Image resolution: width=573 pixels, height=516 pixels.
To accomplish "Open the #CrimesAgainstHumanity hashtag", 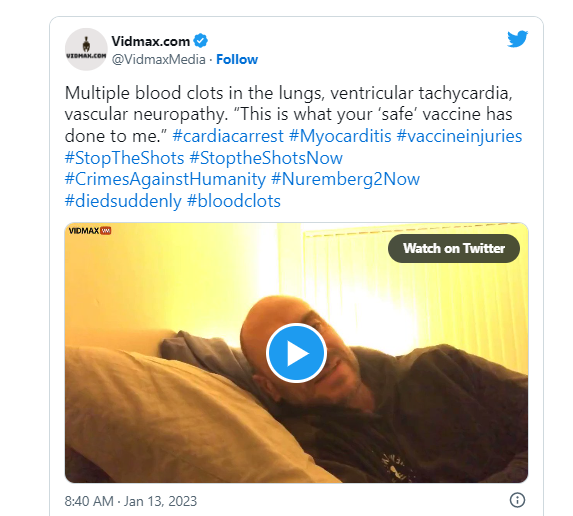I will pyautogui.click(x=165, y=179).
